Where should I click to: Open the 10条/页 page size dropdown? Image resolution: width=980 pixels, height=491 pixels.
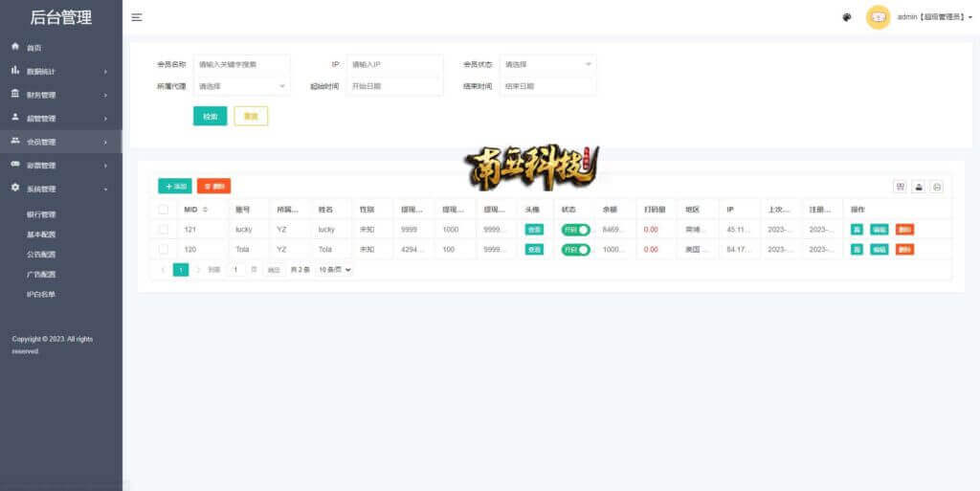pos(334,270)
